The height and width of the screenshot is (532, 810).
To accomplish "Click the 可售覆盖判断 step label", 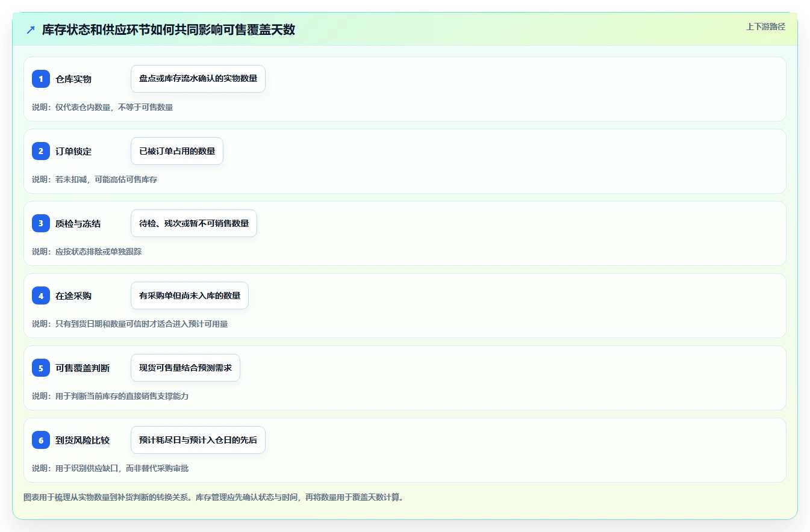I will 83,368.
